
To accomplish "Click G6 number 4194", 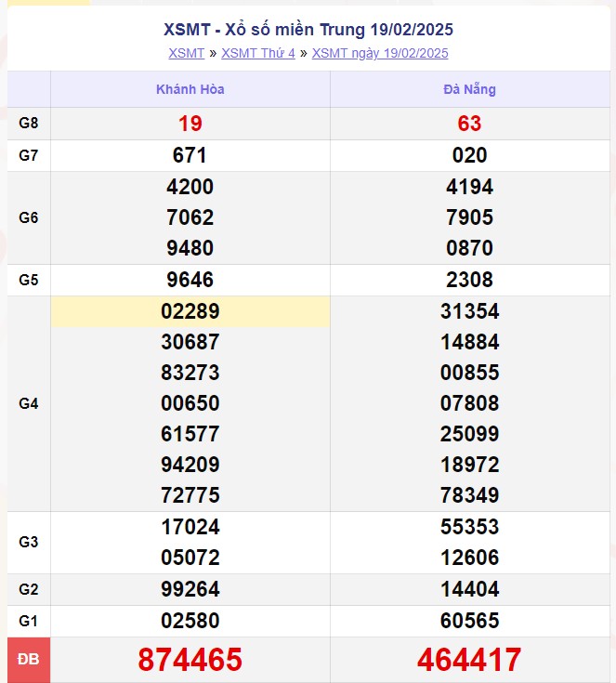I will pos(469,187).
